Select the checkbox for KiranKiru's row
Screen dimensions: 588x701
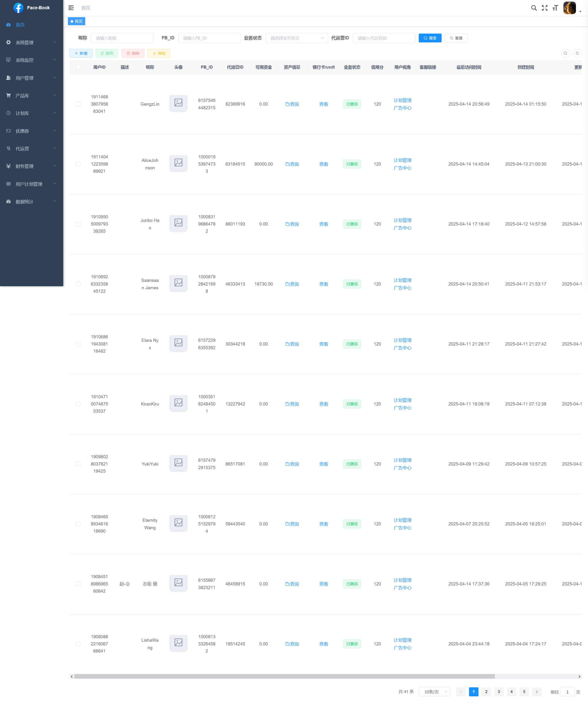[78, 404]
